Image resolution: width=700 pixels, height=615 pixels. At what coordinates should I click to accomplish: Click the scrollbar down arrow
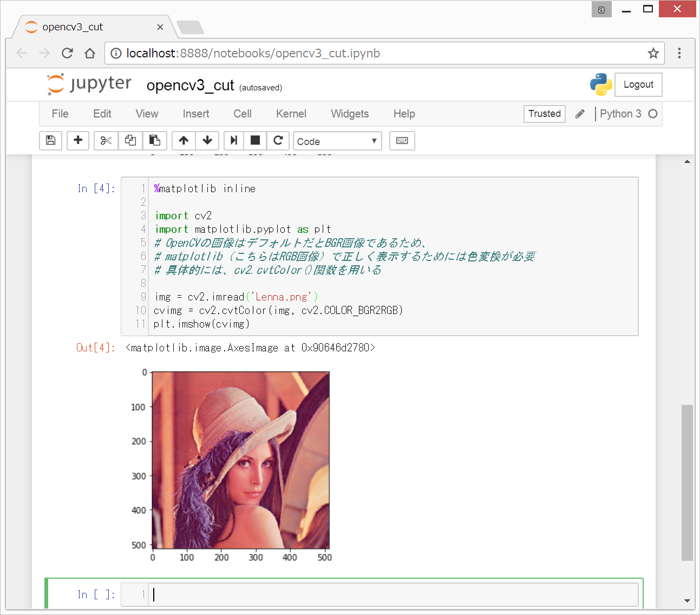(687, 601)
